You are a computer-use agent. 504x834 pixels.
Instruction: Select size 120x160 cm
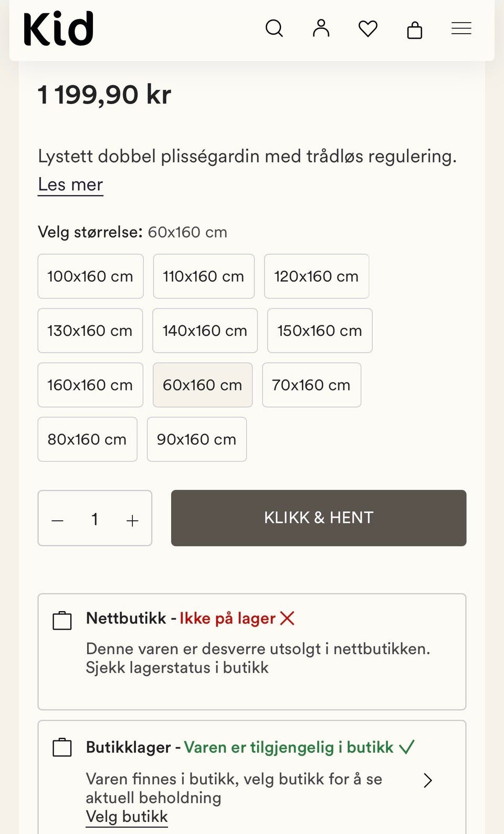(x=317, y=276)
